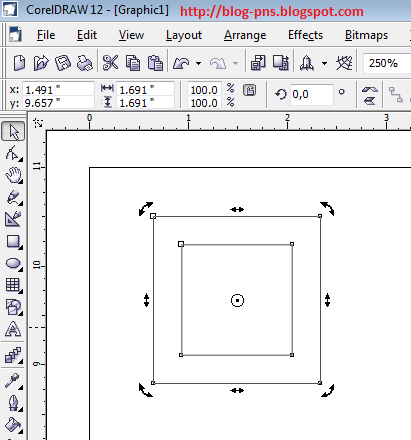411x440 pixels.
Task: Open the zoom level 250% combo box
Action: coord(387,63)
